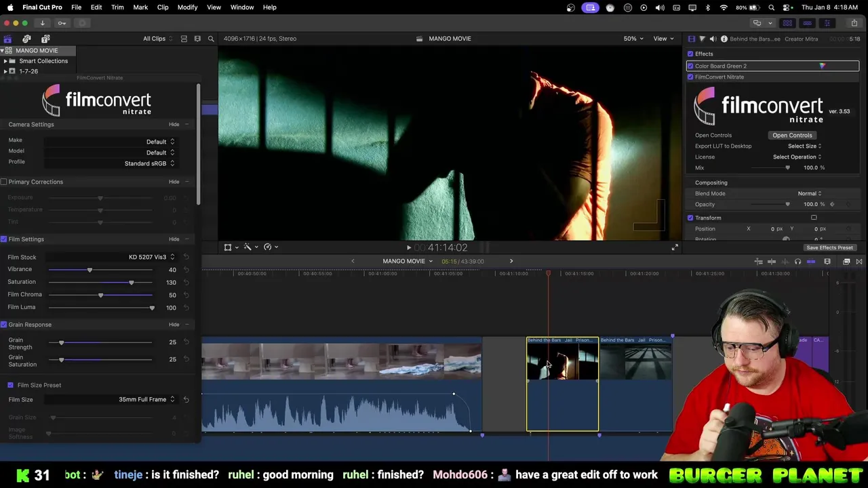Viewport: 868px width, 488px height.
Task: Click the browser search magnifier icon
Action: (211, 39)
